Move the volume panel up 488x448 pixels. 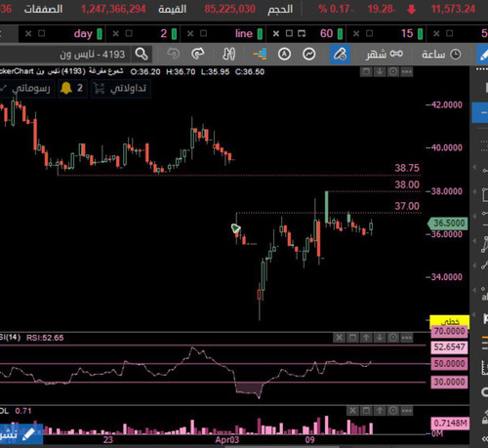pyautogui.click(x=380, y=411)
